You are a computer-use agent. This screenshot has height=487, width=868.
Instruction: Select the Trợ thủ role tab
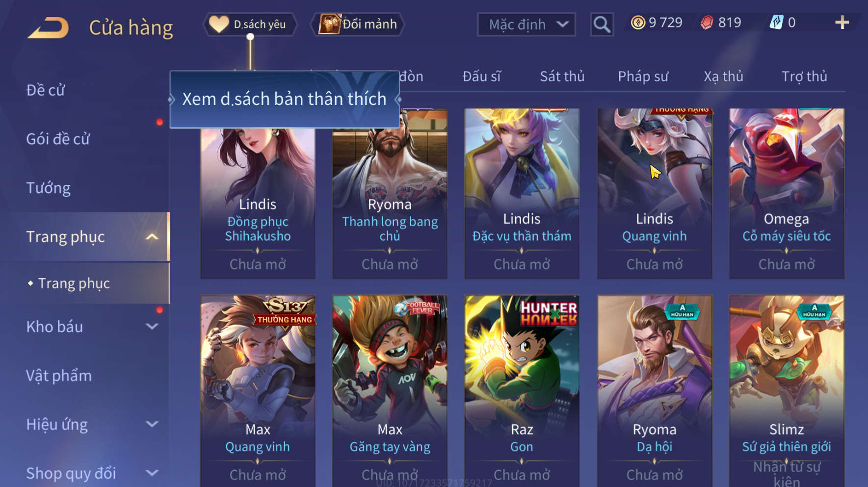[x=804, y=77]
